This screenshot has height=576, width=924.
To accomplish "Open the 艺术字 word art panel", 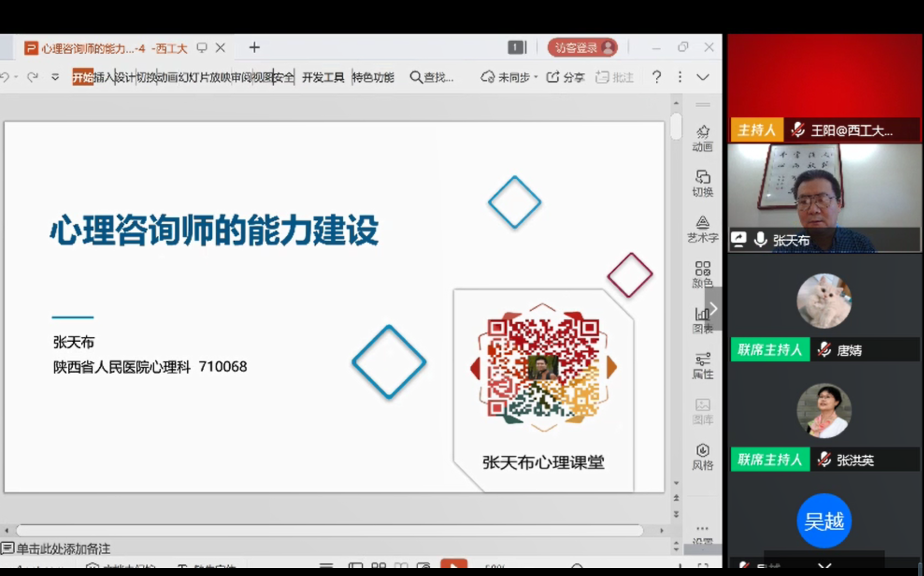I will click(702, 229).
